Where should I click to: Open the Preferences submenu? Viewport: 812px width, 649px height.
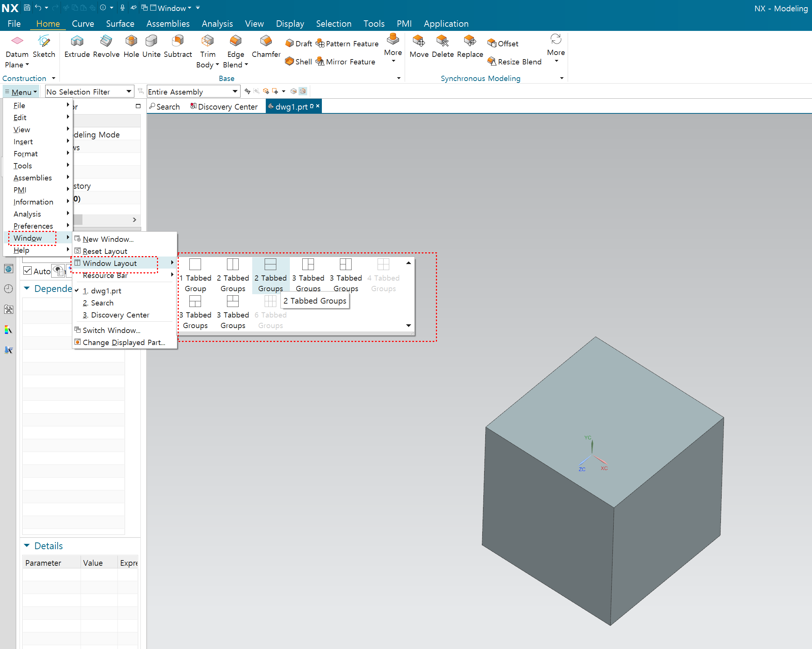(38, 226)
